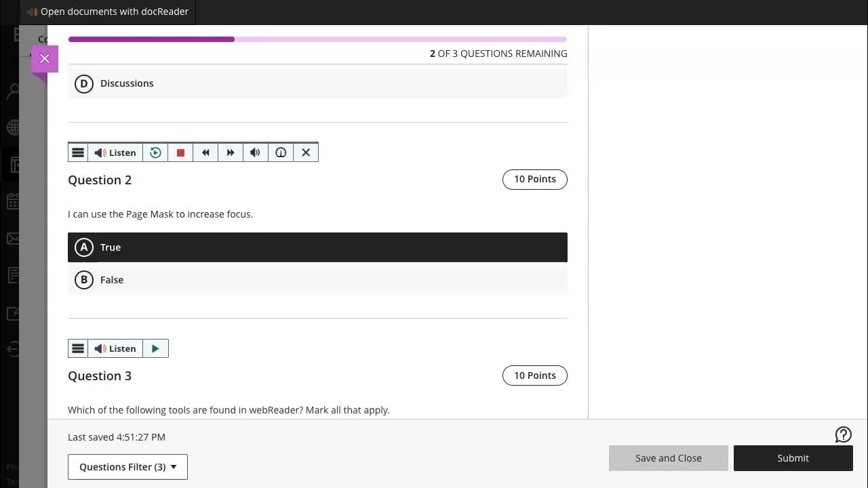Click the 10 Points badge for Question 3
868x488 pixels.
535,375
